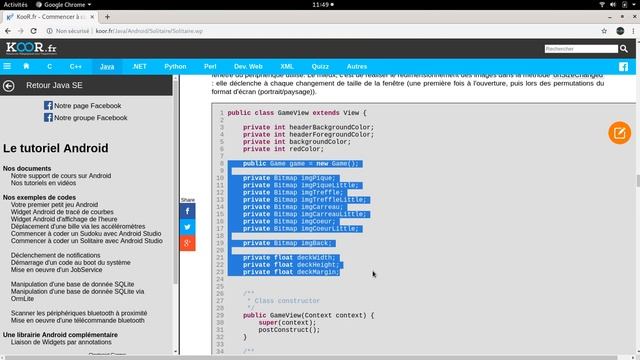This screenshot has height=360, width=640.
Task: Bookmark the page with the star icon
Action: pyautogui.click(x=604, y=31)
